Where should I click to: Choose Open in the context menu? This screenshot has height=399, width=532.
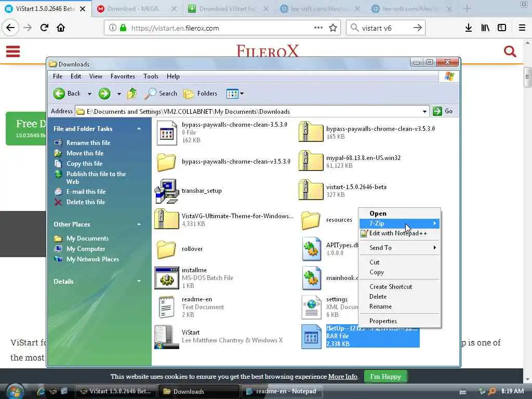[400, 214]
